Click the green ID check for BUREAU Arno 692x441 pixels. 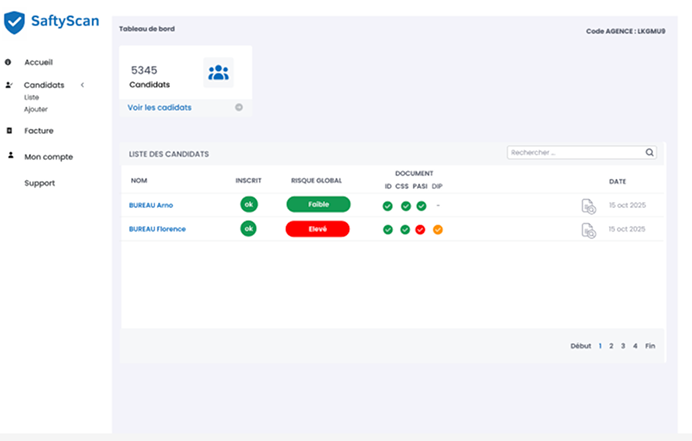[388, 206]
